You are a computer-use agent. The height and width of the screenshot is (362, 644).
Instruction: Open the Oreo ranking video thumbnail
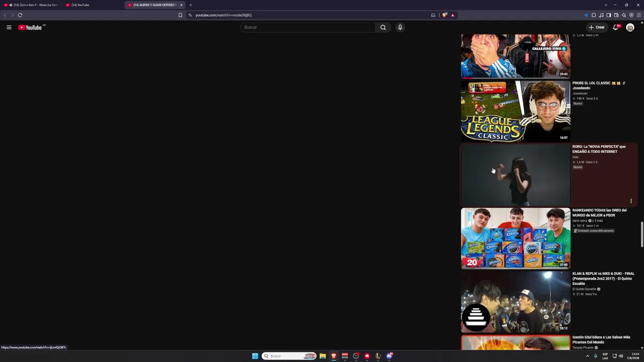pyautogui.click(x=516, y=238)
